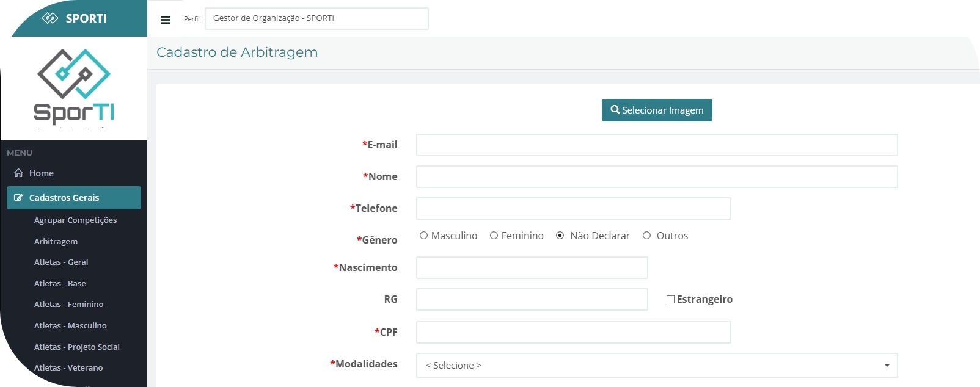This screenshot has width=980, height=387.
Task: Click the SPORTI header brand icon
Action: [x=49, y=18]
